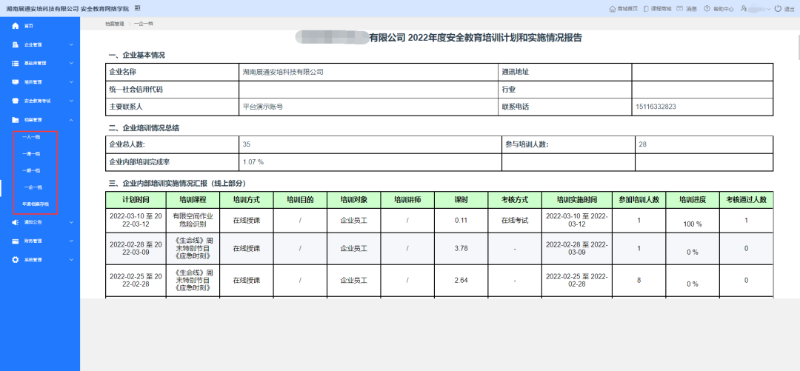Open the user account dropdown arrow
This screenshot has width=800, height=371.
(769, 9)
